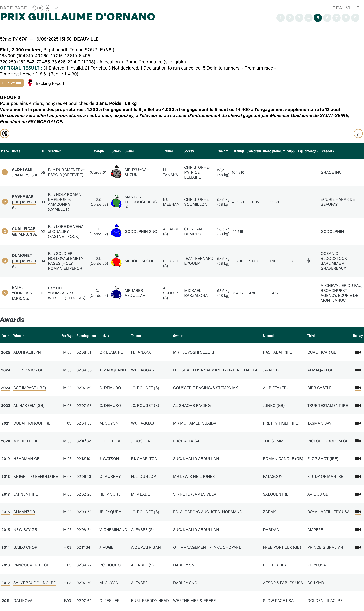Watch 2021 Dubai Honour replay camera icon
364x611 pixels.
point(358,423)
